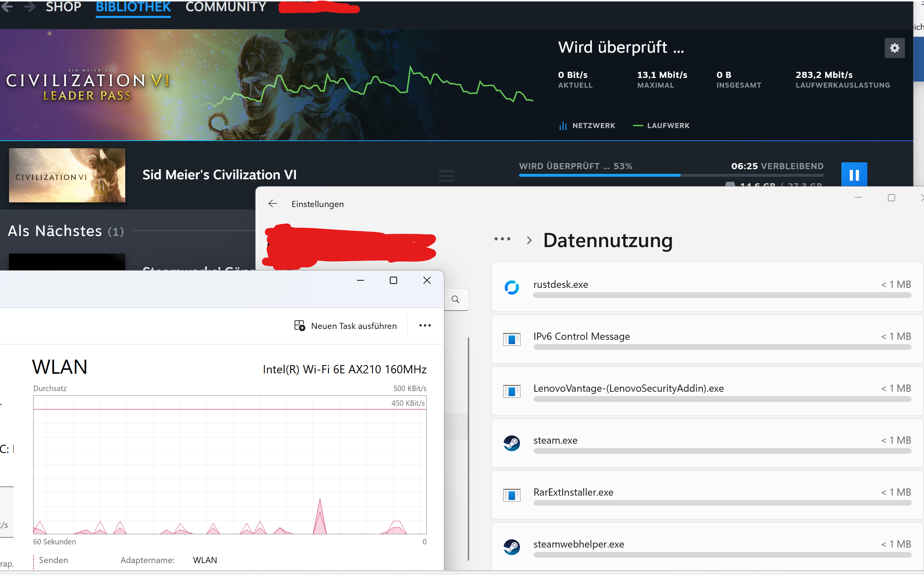The image size is (924, 575).
Task: Click the Datennutzung page title
Action: pos(607,240)
